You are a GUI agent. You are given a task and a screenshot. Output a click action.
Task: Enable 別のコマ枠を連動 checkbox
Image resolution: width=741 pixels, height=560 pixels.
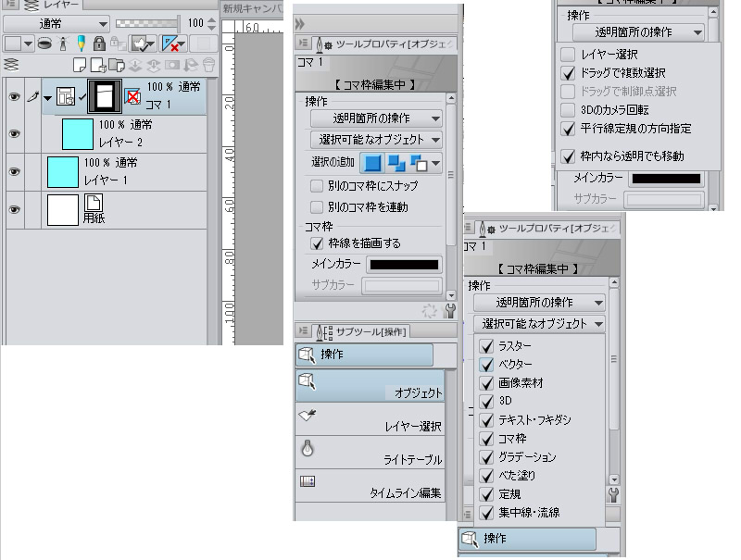click(317, 206)
